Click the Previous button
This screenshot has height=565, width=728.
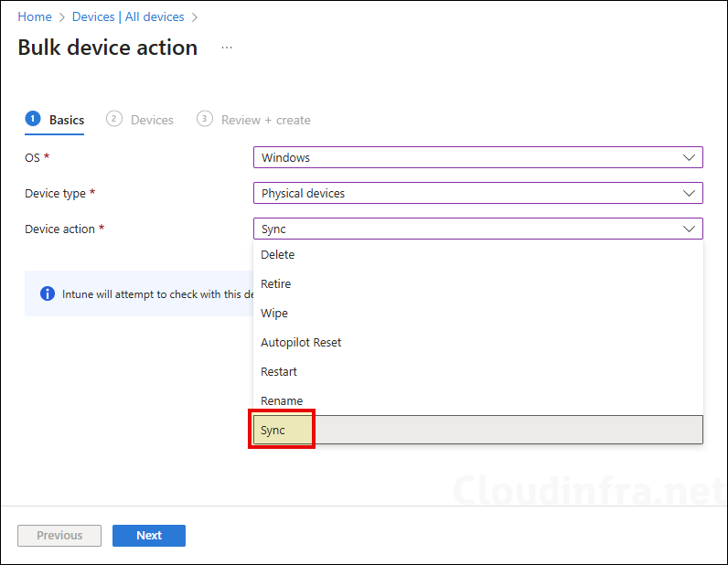pos(59,536)
